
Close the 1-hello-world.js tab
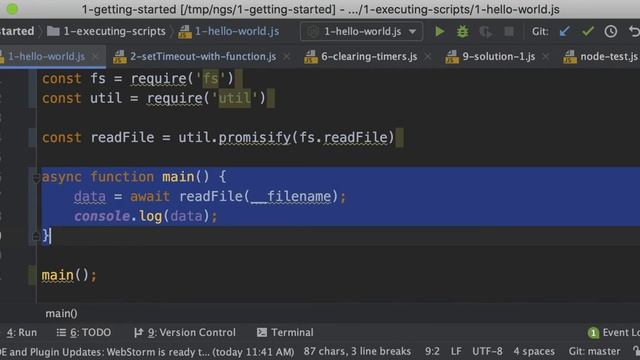click(95, 56)
